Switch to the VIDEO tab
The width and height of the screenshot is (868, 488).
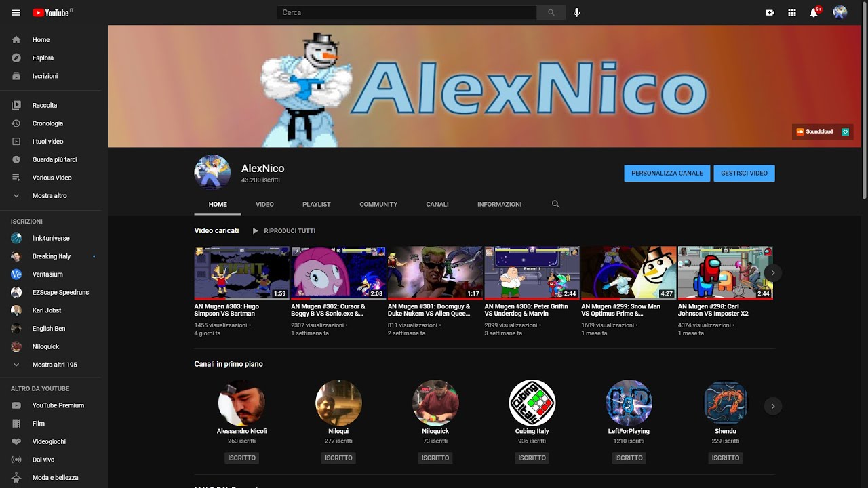(264, 204)
